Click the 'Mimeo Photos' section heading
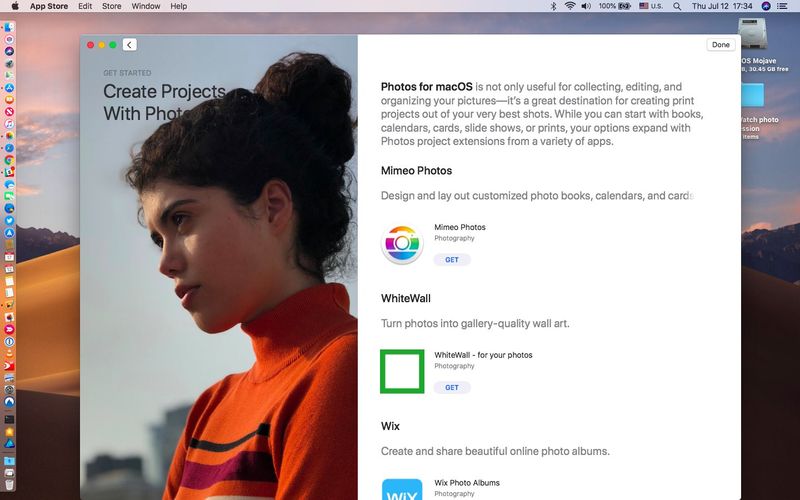This screenshot has height=500, width=800. [416, 171]
